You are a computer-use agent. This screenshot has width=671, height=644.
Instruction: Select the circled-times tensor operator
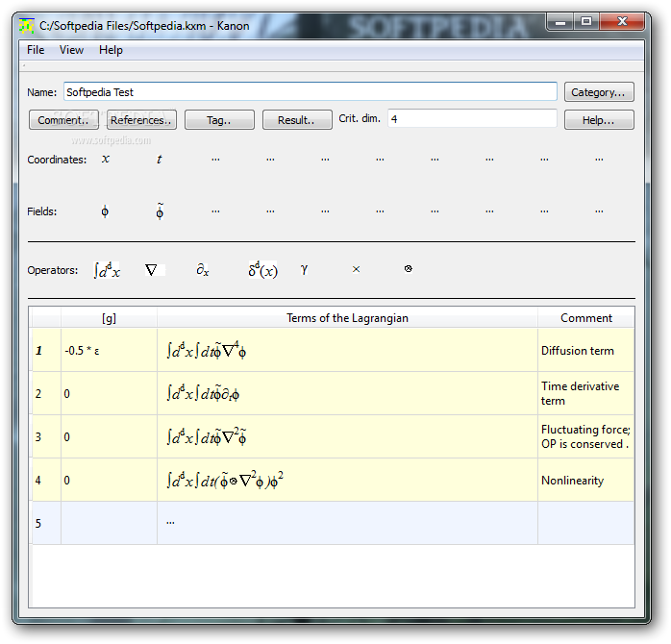pyautogui.click(x=409, y=269)
